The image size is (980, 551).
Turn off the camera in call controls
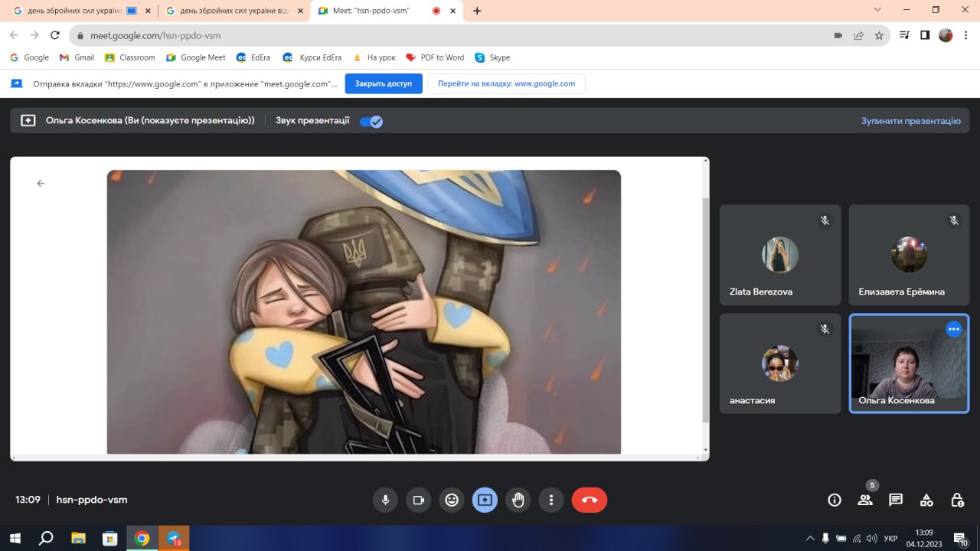tap(419, 500)
